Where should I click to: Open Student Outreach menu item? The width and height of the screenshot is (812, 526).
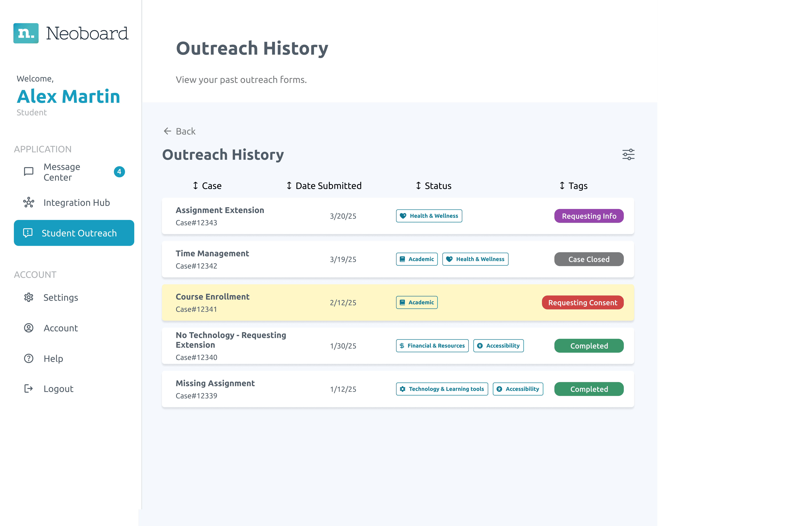(74, 233)
